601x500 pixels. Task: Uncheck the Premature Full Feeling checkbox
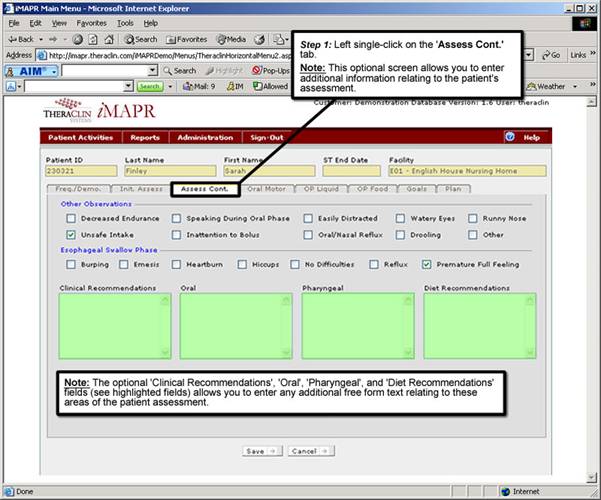coord(427,264)
